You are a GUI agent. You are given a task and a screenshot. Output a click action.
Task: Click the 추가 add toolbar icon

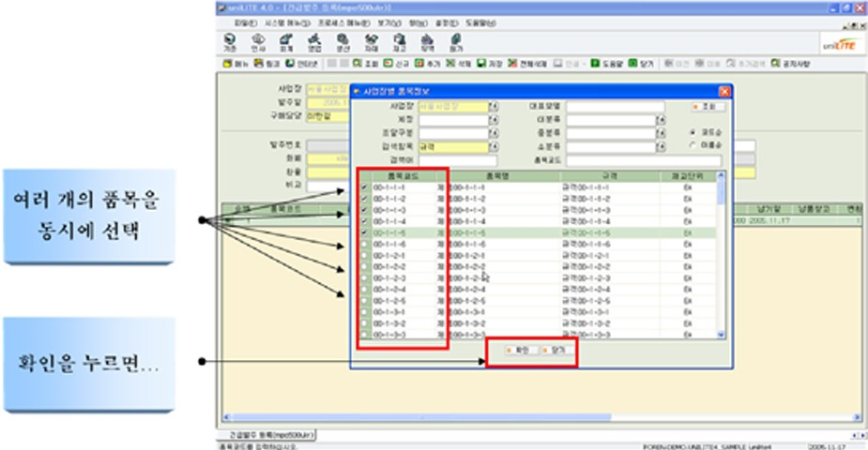tap(427, 64)
